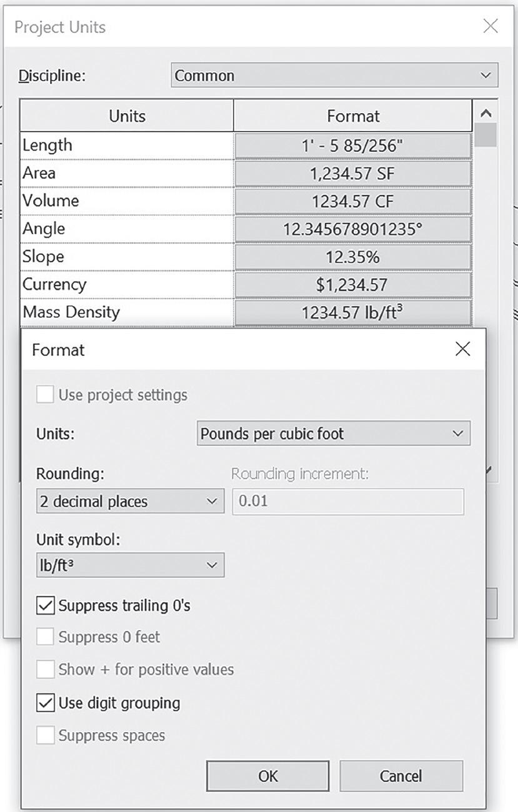This screenshot has width=518, height=812.
Task: Click the Mass Density format button
Action: 353,312
